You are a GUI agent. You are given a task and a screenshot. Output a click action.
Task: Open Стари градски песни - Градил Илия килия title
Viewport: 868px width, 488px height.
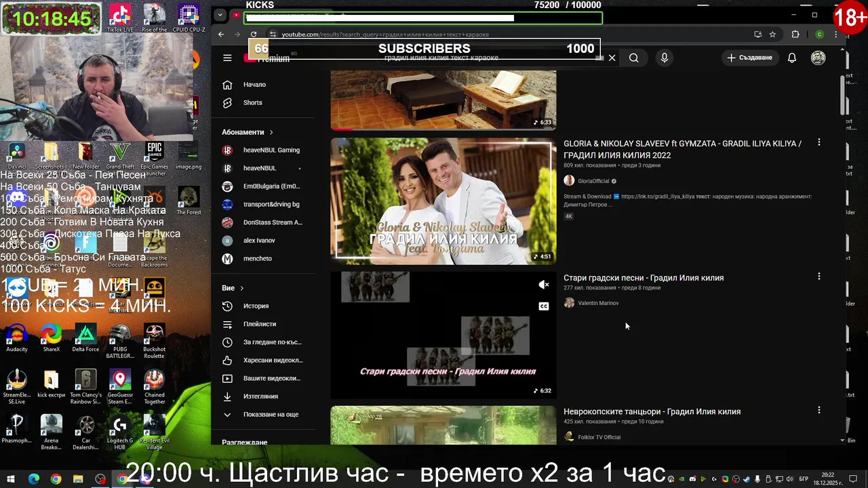(x=644, y=278)
